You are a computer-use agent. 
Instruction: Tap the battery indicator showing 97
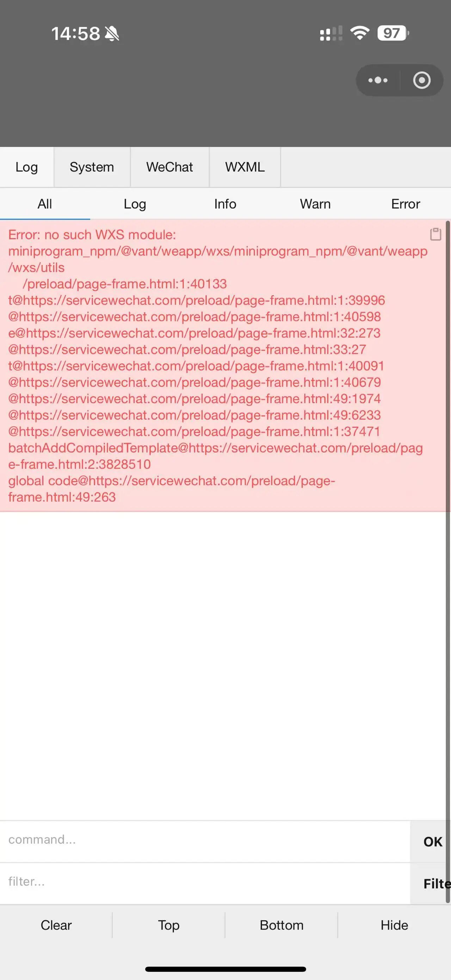[x=393, y=33]
